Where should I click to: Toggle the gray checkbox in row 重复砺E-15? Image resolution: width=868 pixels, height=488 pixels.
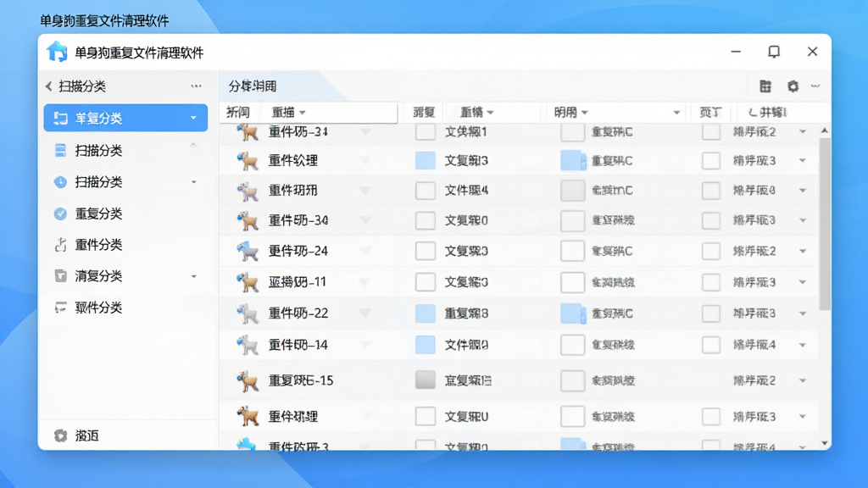pos(426,380)
